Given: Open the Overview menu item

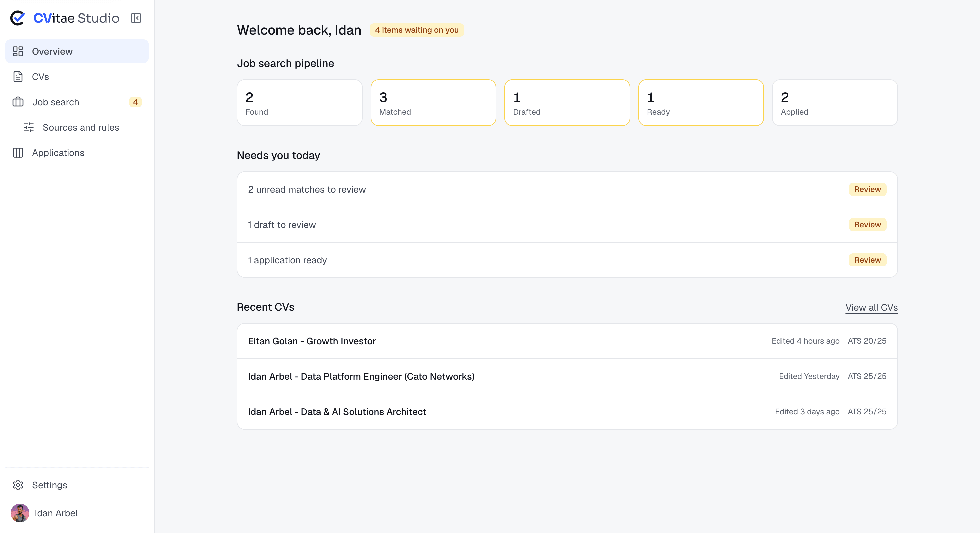Looking at the screenshot, I should (77, 51).
